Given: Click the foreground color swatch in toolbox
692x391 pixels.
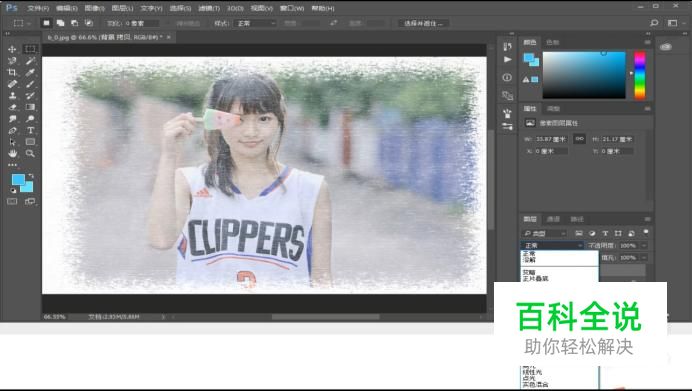Looking at the screenshot, I should click(18, 180).
